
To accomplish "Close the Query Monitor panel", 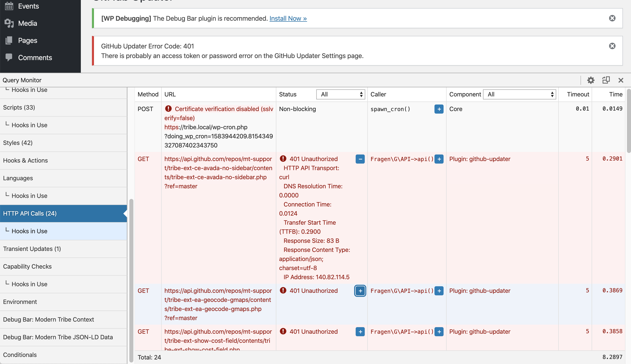I will coord(621,80).
